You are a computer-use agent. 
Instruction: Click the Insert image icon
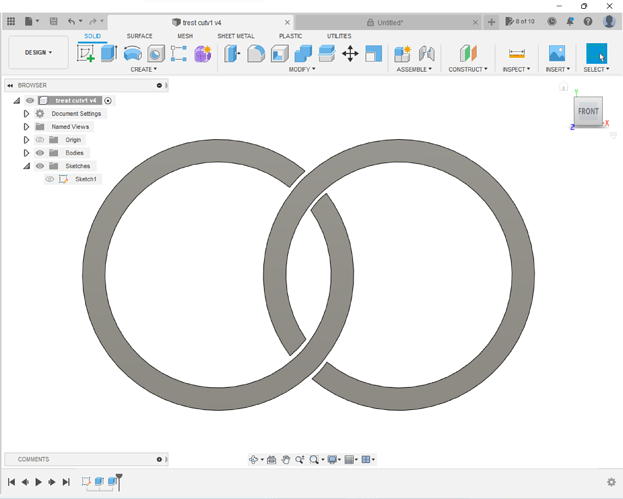556,54
